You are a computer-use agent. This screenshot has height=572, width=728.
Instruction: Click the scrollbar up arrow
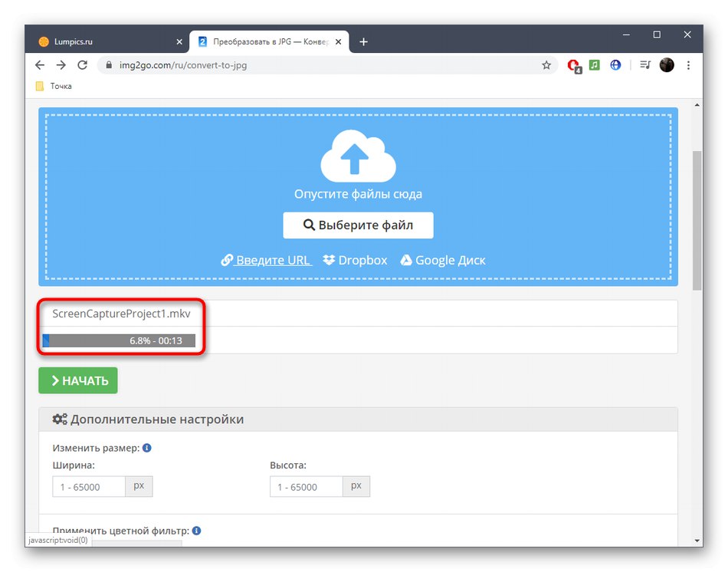tap(697, 106)
